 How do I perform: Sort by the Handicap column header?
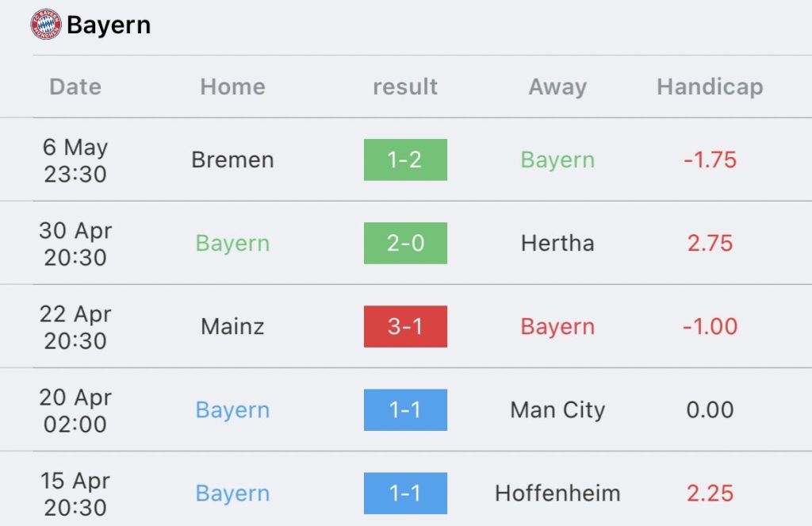pyautogui.click(x=710, y=86)
